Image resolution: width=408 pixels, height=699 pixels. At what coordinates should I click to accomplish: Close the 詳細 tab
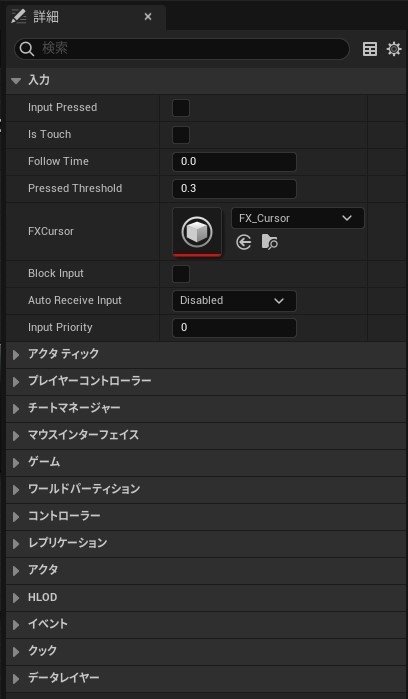point(148,17)
